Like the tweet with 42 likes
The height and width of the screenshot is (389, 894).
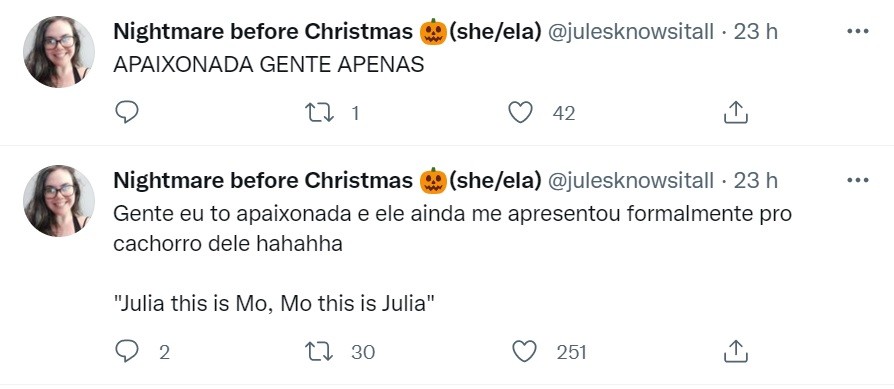click(x=520, y=112)
